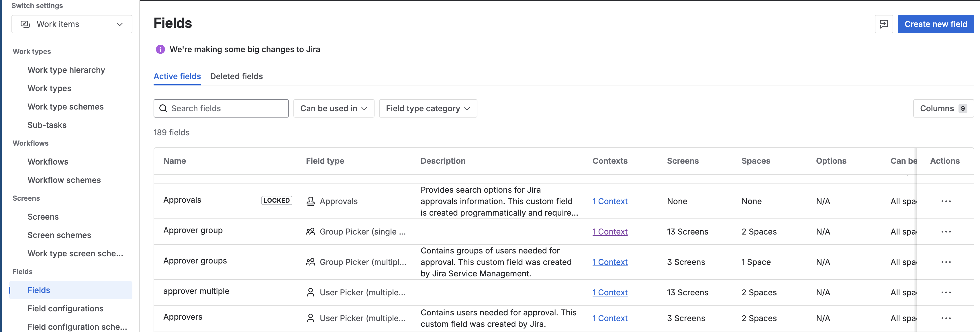Click the Group Picker (single) people icon
The height and width of the screenshot is (332, 980).
pos(310,231)
